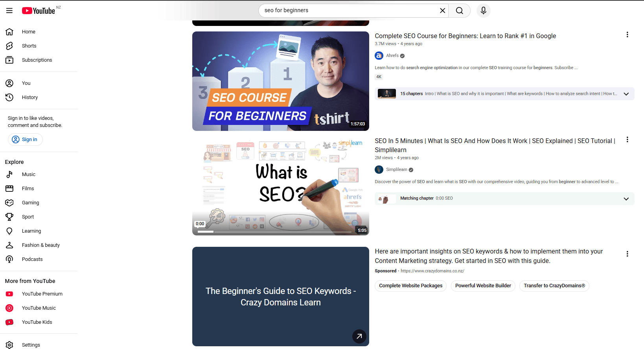Click the YouTube logo

pyautogui.click(x=39, y=11)
